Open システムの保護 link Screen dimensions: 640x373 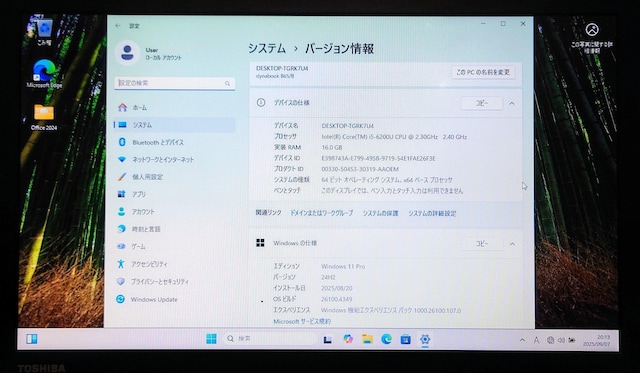point(380,213)
